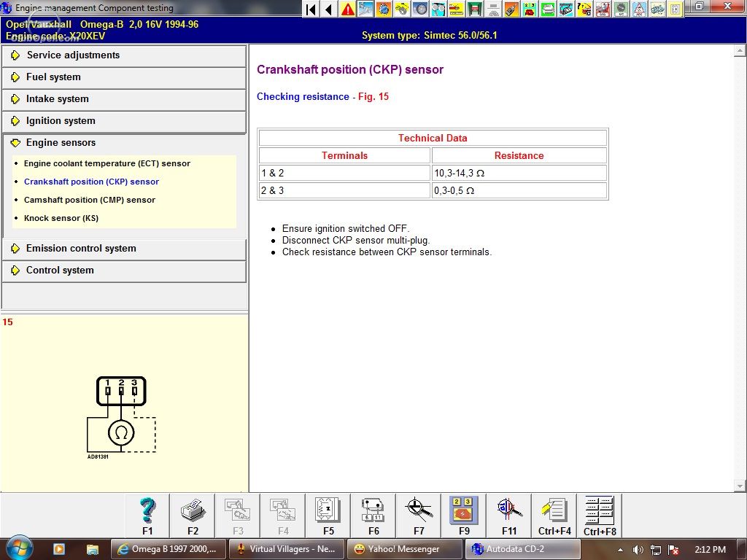Open the red warning triangle icon
Screen dimensions: 747x560
347,9
